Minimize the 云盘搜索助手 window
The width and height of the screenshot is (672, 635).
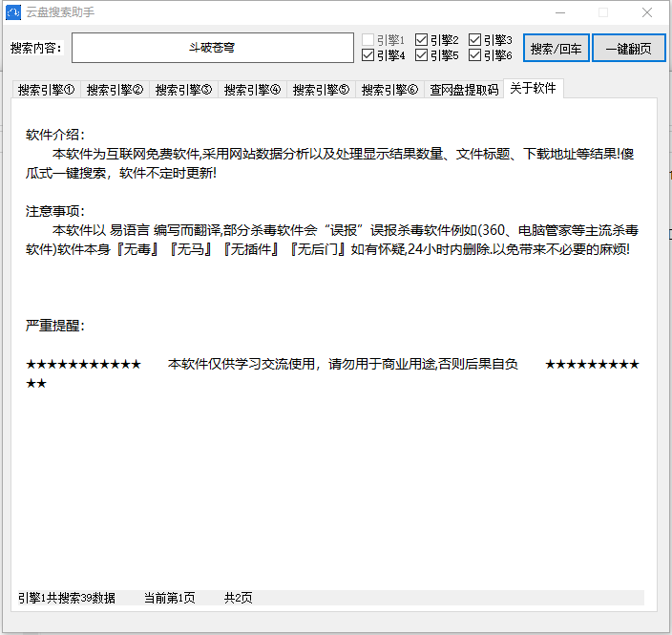(560, 12)
